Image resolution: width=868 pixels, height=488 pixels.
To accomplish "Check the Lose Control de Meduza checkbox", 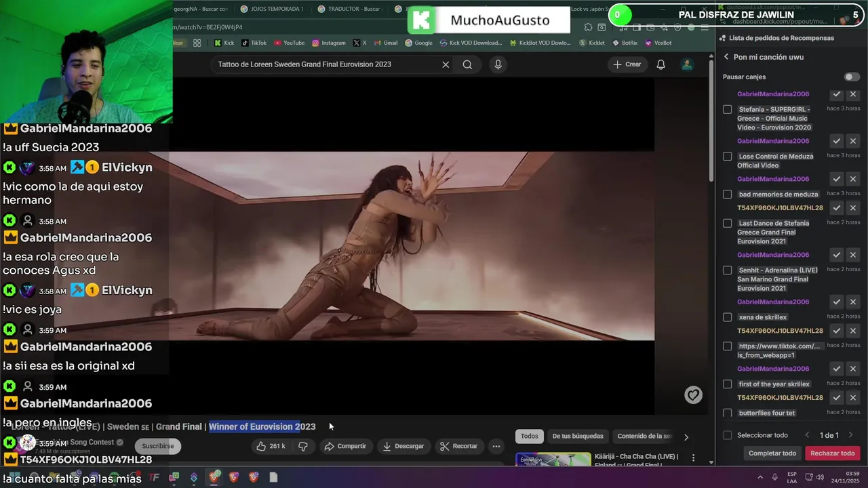I will click(x=727, y=157).
